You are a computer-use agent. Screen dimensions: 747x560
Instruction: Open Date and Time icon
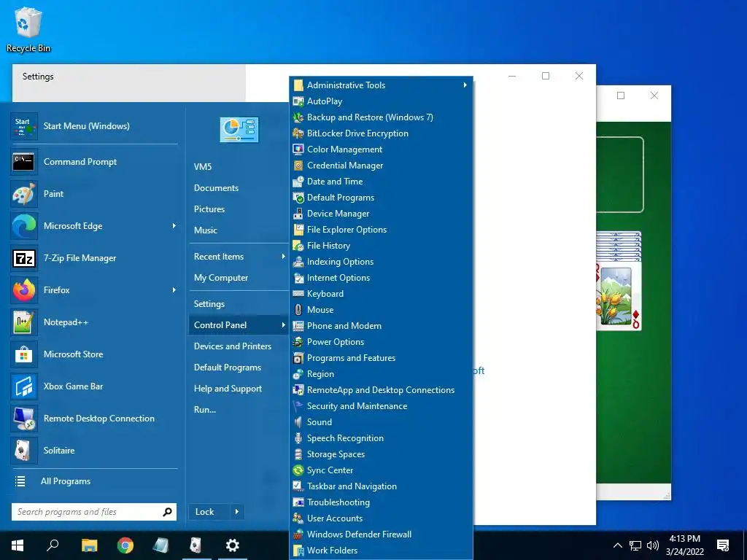pyautogui.click(x=298, y=182)
